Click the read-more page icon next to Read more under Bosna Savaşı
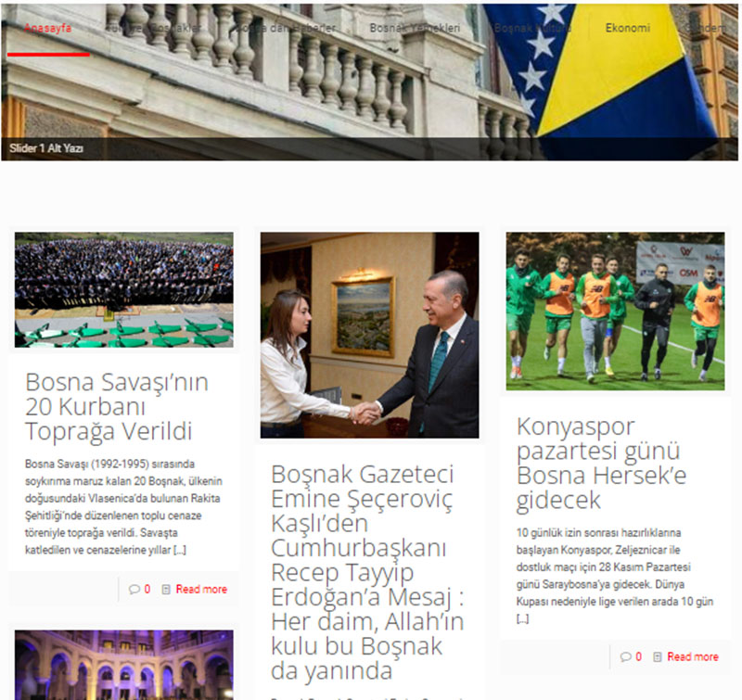 pos(164,591)
